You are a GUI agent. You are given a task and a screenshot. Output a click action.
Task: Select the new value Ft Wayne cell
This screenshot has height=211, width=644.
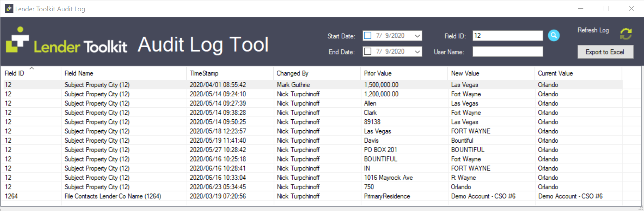[x=464, y=178]
